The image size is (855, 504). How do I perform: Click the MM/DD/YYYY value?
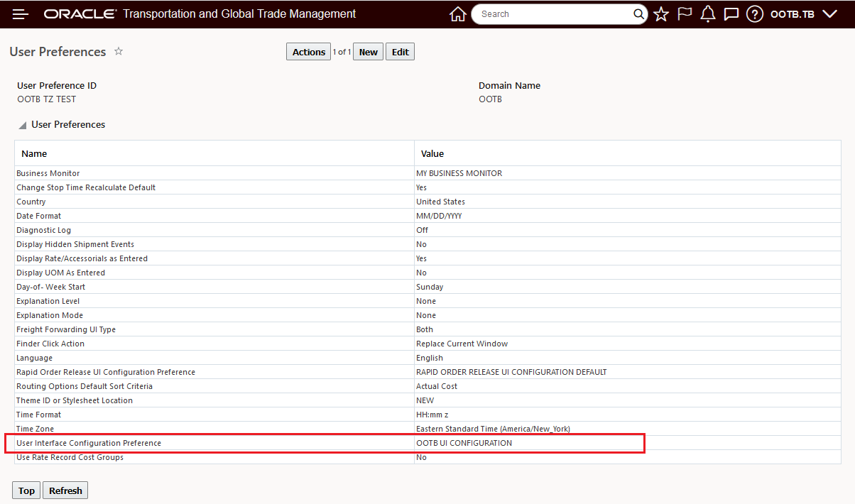click(x=439, y=216)
